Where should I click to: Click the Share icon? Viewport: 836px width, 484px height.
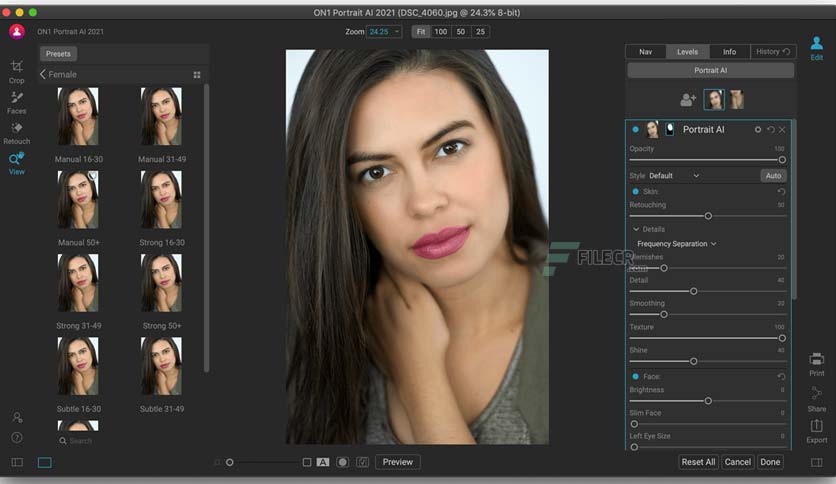816,399
